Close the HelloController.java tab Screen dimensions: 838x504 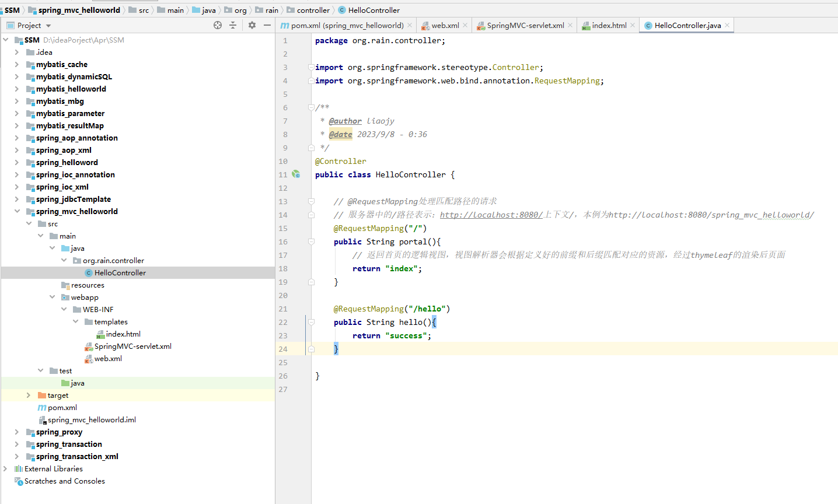point(727,25)
